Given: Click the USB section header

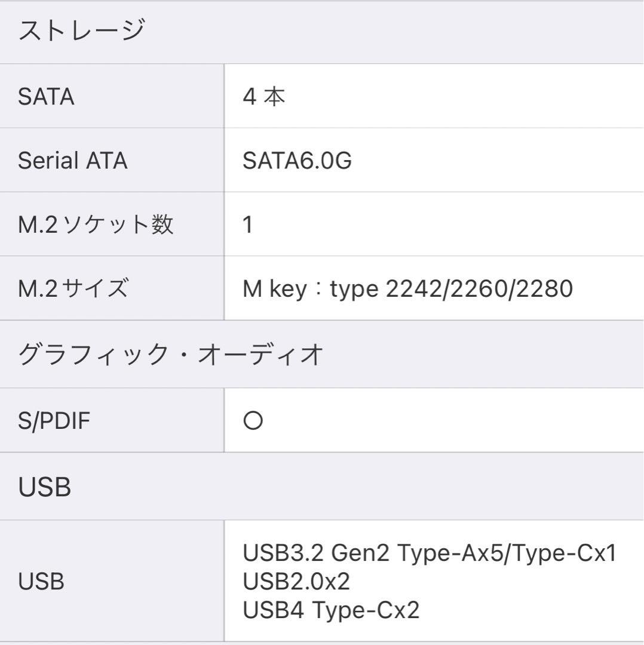Looking at the screenshot, I should (45, 487).
